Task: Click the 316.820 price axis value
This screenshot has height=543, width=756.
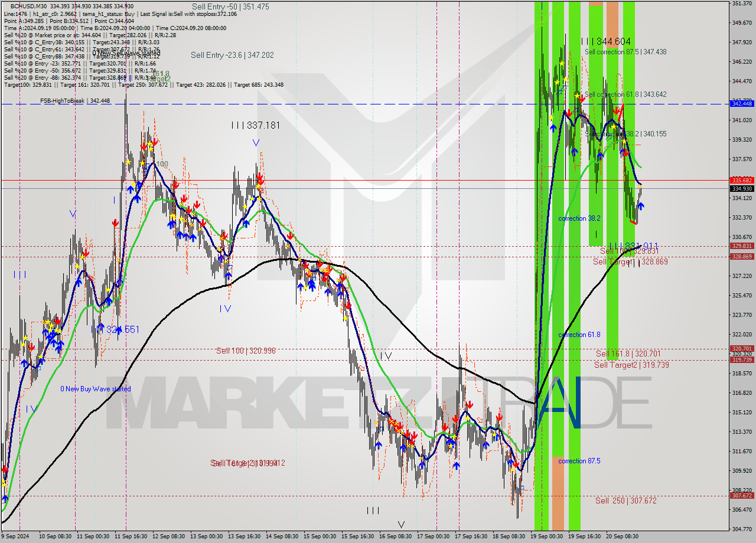Action: pos(742,392)
